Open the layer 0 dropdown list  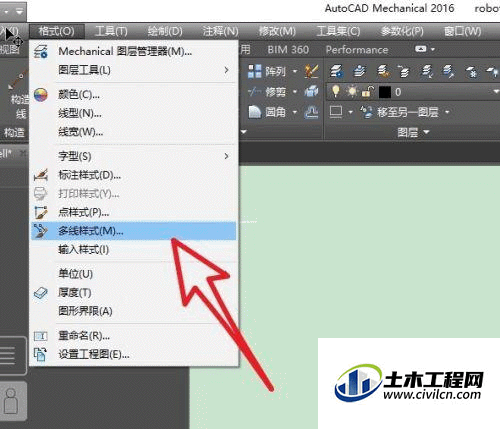pyautogui.click(x=495, y=91)
